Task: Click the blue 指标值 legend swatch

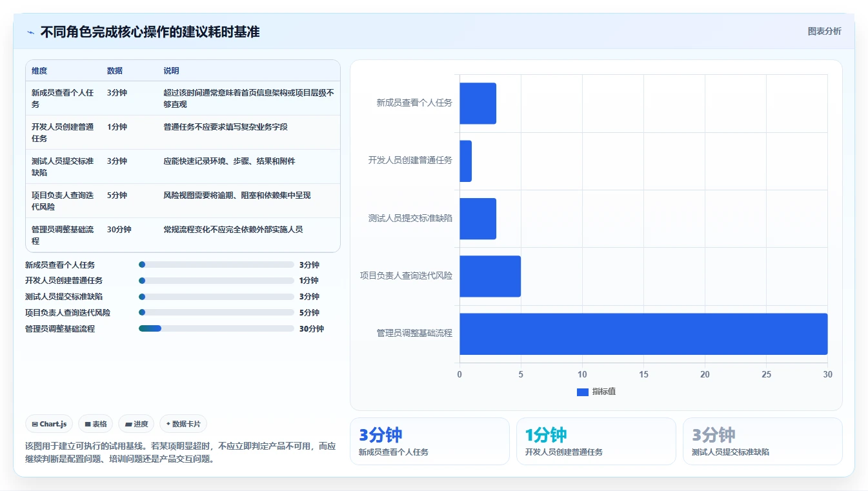Action: pos(582,392)
